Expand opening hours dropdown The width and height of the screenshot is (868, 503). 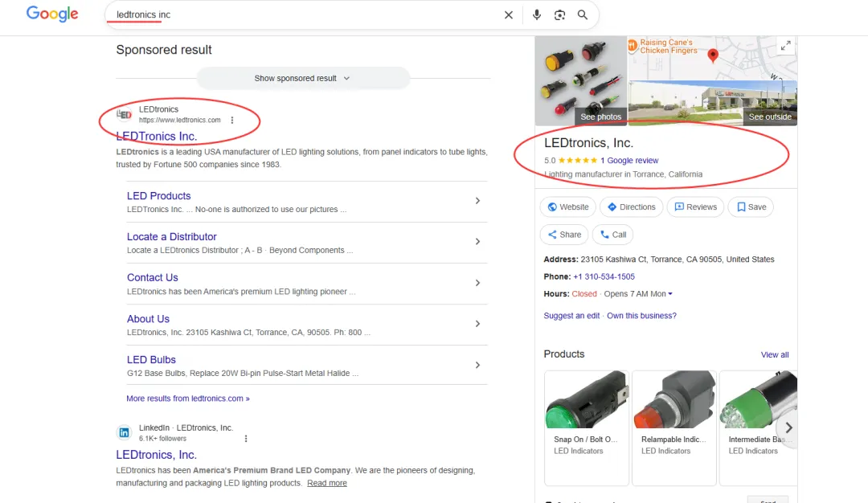[670, 294]
